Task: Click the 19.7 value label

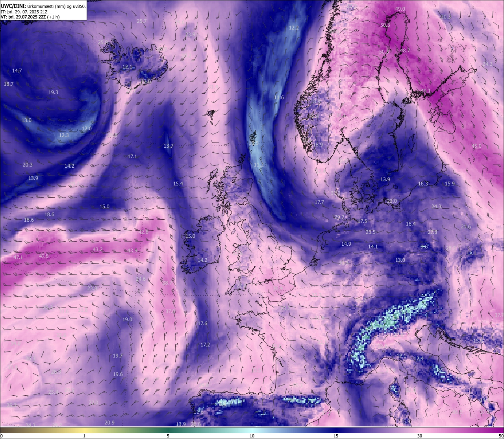Action: pos(118,356)
